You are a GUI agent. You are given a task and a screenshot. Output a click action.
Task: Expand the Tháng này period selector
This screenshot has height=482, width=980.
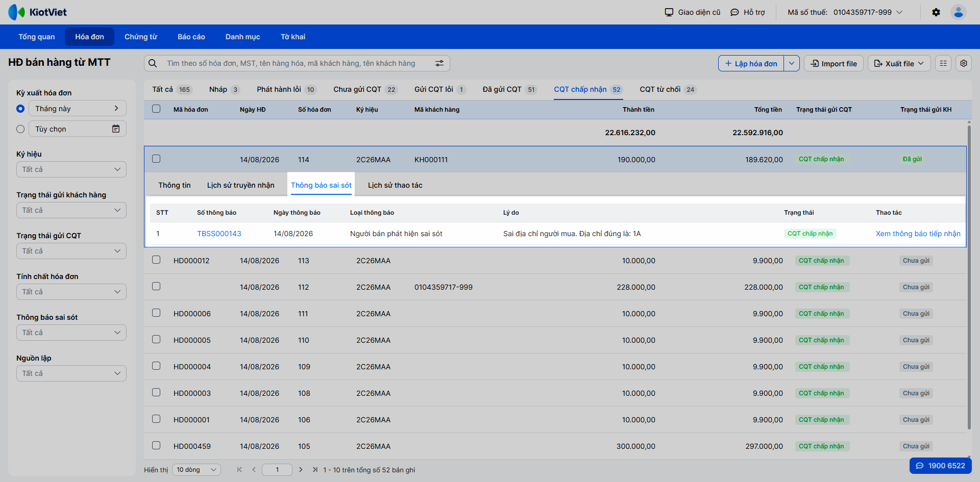(x=78, y=109)
